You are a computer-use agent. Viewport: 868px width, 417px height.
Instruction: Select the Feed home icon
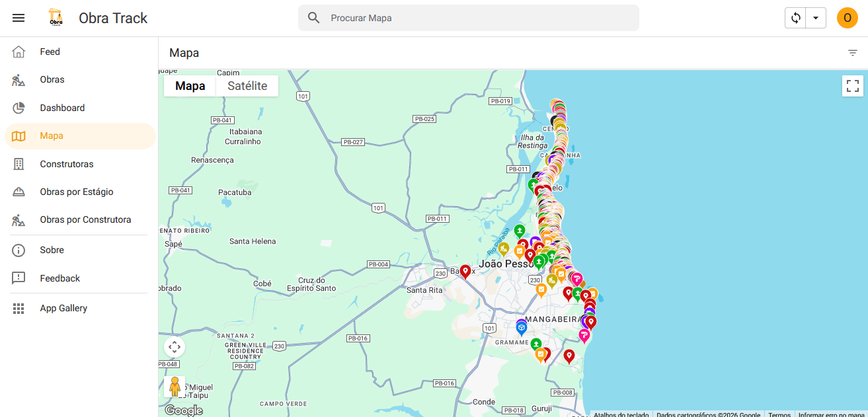[x=19, y=51]
